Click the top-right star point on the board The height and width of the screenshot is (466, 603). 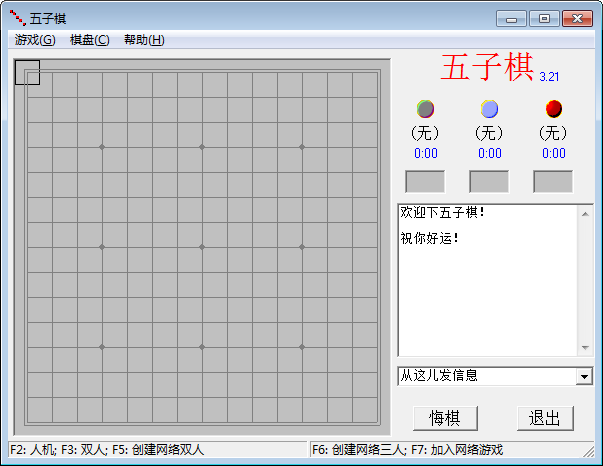(302, 147)
